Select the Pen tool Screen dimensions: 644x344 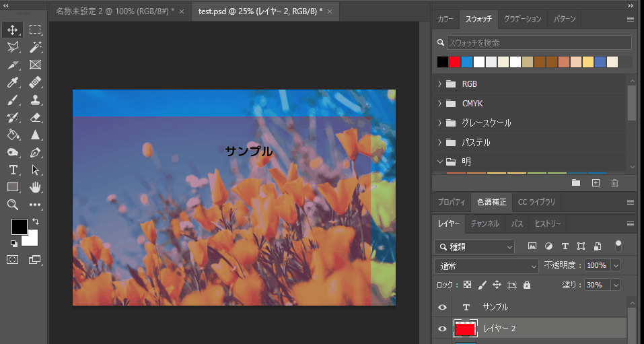pyautogui.click(x=35, y=153)
